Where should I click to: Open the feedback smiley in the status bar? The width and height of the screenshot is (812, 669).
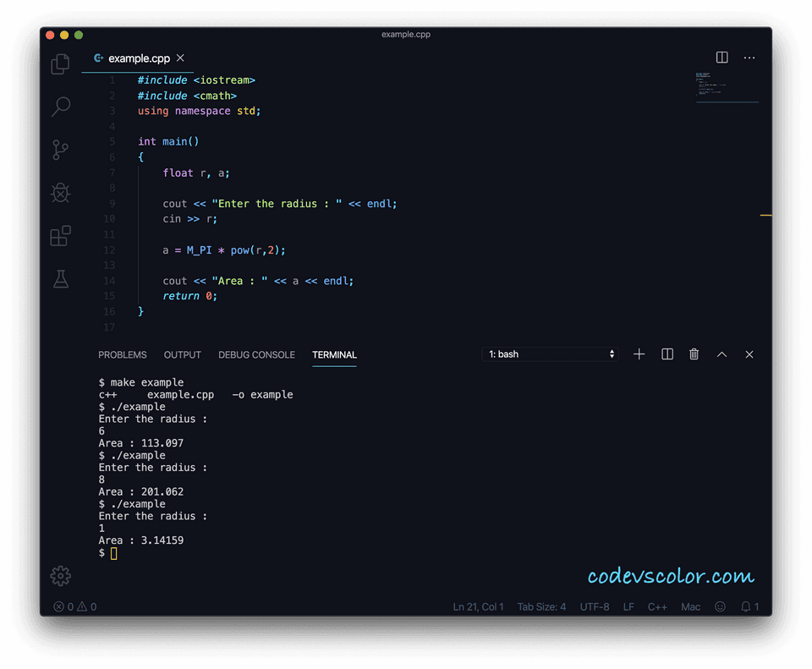[720, 606]
